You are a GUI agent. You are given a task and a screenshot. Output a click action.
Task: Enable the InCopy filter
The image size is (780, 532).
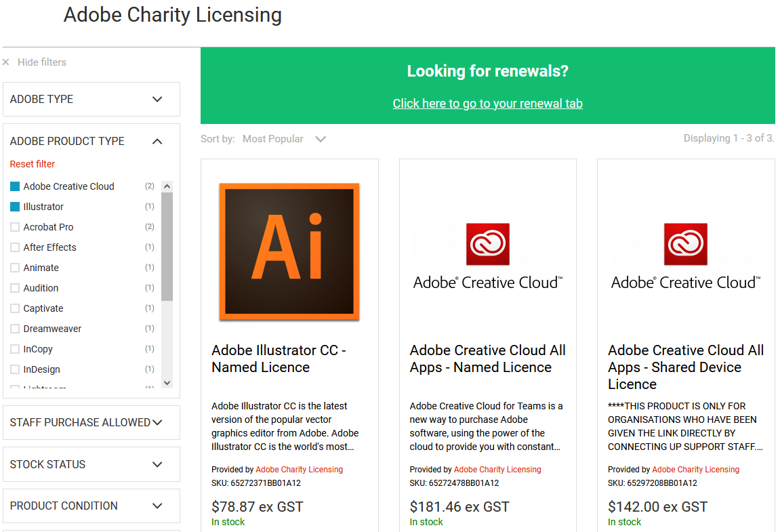point(15,350)
